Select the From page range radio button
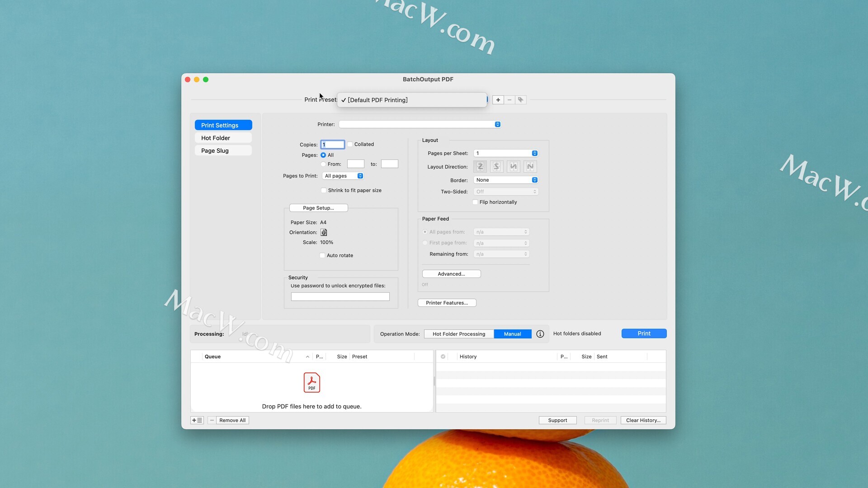 click(x=323, y=164)
